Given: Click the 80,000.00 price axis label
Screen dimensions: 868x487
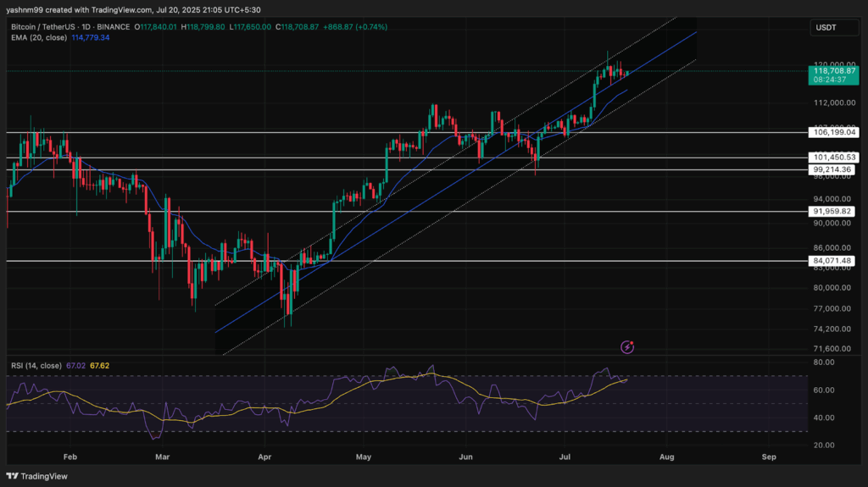Looking at the screenshot, I should pos(832,288).
